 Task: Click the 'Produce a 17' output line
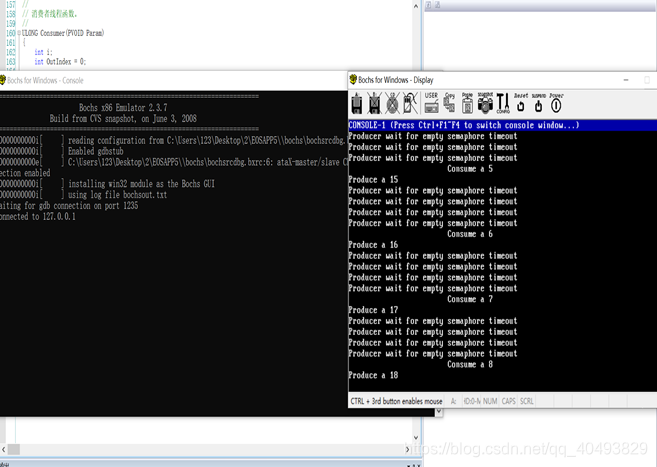[x=373, y=310]
